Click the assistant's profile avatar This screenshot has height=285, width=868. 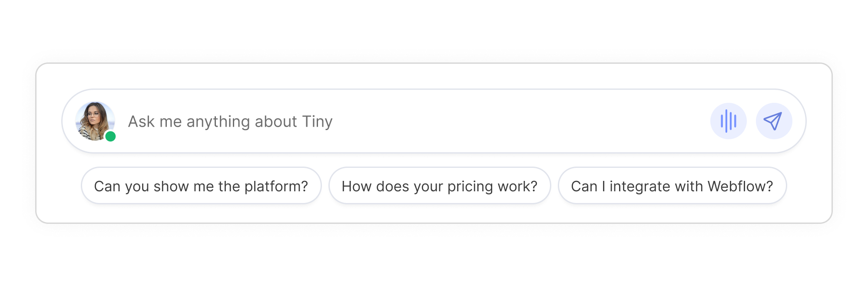coord(95,121)
